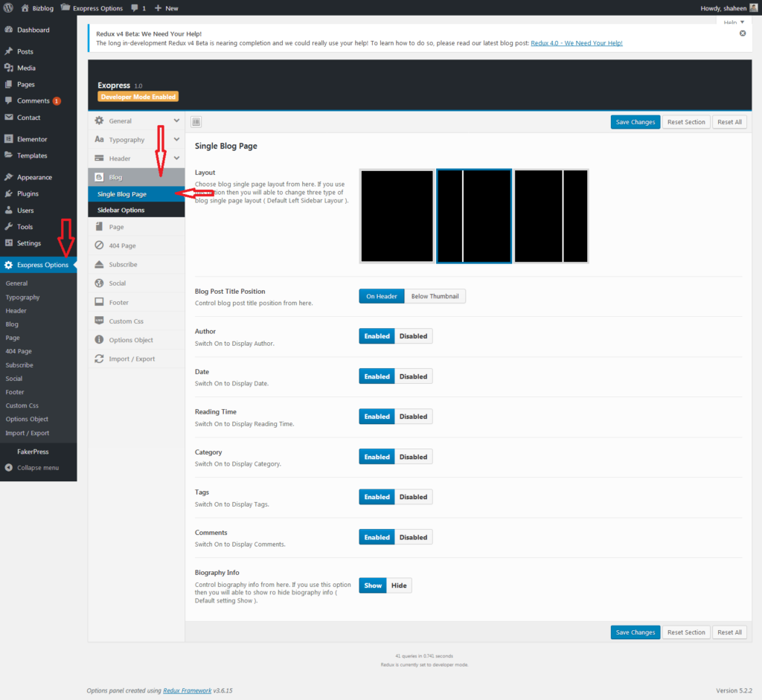The width and height of the screenshot is (762, 700).
Task: Open the Redux Framework footer link
Action: pos(187,690)
